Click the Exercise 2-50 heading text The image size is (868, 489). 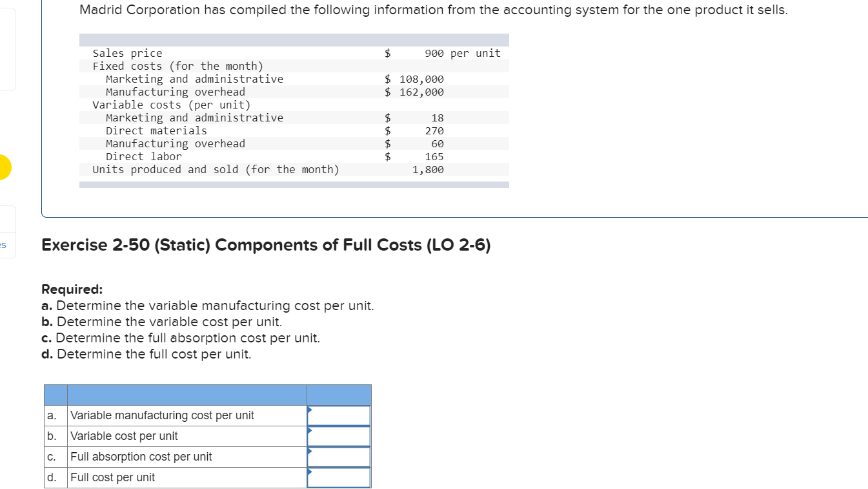pyautogui.click(x=266, y=245)
